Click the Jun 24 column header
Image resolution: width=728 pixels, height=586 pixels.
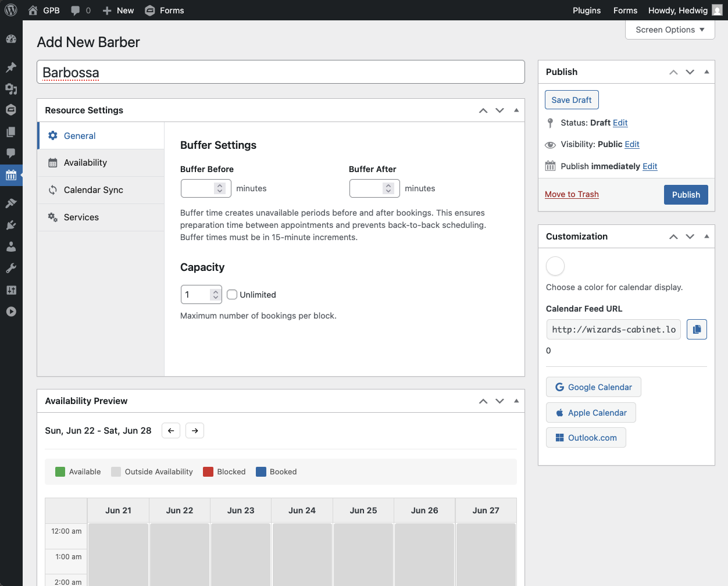(x=302, y=510)
